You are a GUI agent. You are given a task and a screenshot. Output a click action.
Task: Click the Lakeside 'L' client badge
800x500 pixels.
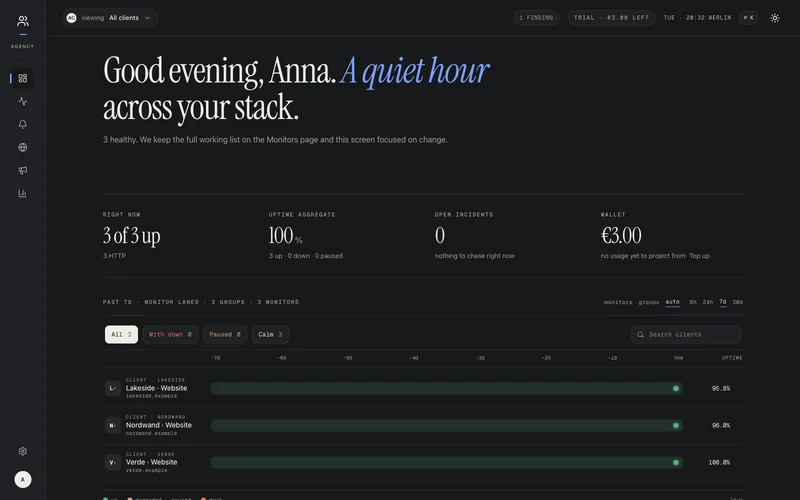113,388
